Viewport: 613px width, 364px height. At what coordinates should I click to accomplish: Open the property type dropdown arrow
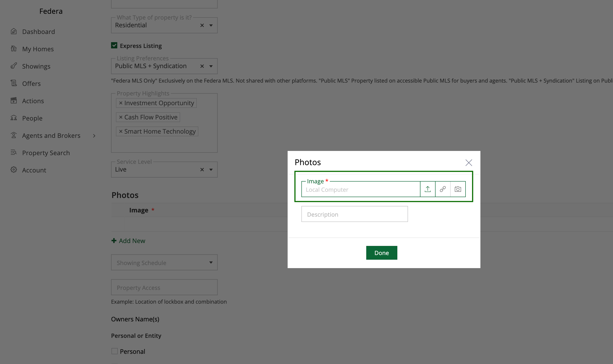211,25
